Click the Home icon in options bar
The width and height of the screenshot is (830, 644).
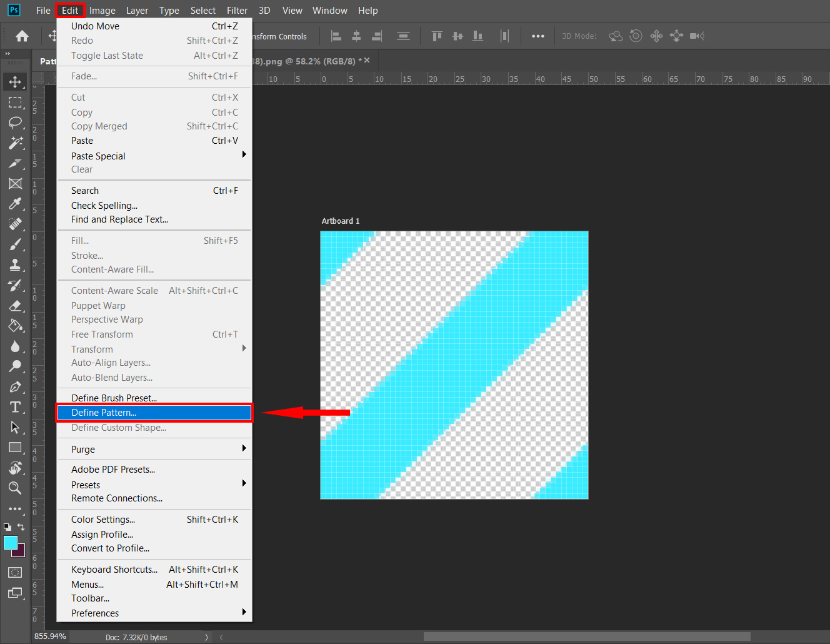pos(22,36)
